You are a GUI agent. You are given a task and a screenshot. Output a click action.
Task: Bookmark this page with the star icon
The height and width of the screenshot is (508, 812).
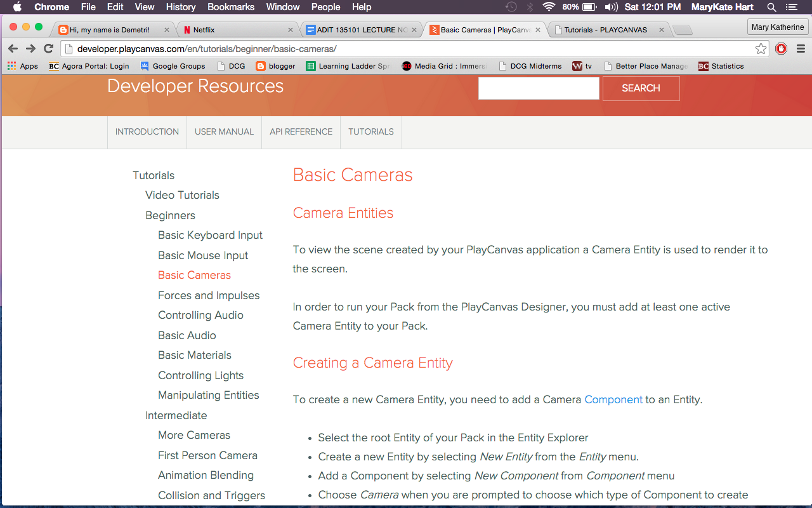click(761, 49)
